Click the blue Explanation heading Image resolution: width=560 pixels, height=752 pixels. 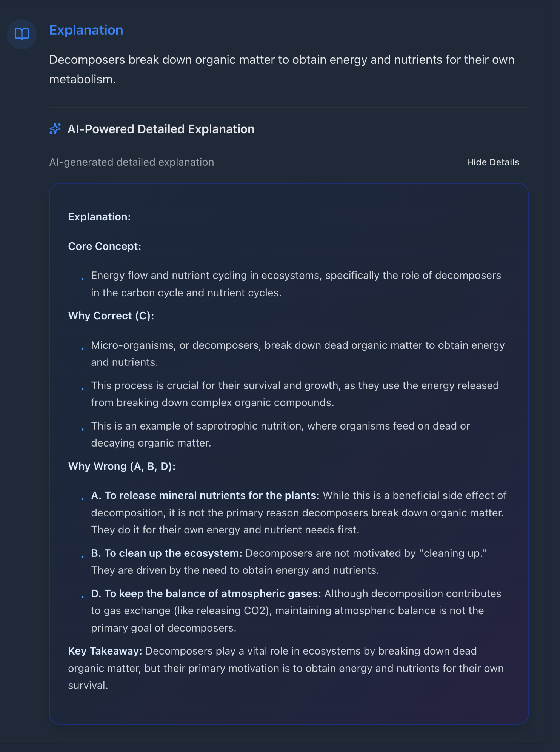(86, 30)
